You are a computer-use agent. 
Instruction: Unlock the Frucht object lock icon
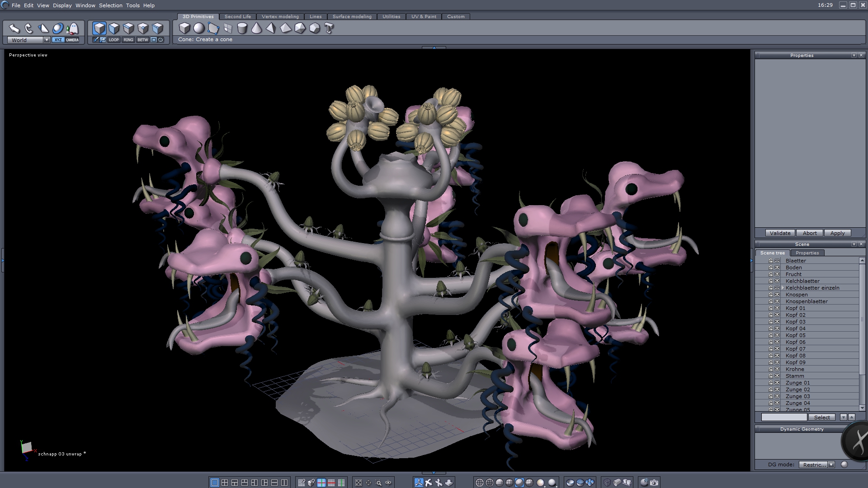771,274
